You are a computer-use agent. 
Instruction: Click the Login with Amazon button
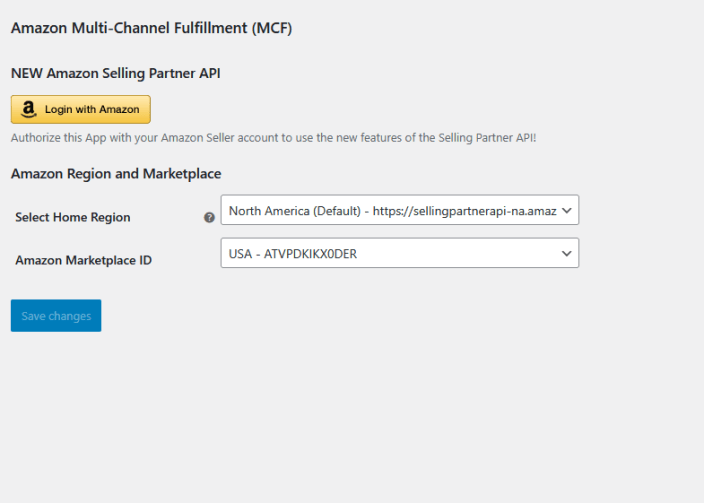(81, 109)
